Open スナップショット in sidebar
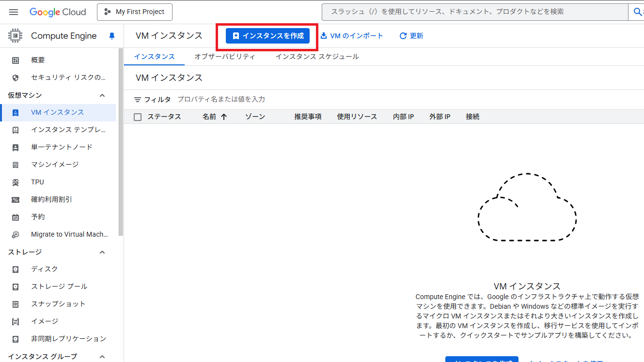Image resolution: width=644 pixels, height=362 pixels. [58, 304]
